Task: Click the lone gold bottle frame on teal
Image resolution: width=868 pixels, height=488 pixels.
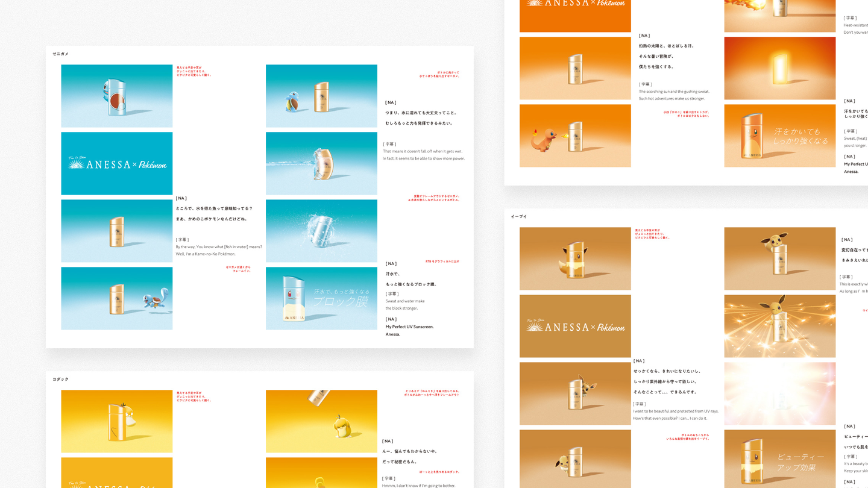Action: (117, 231)
